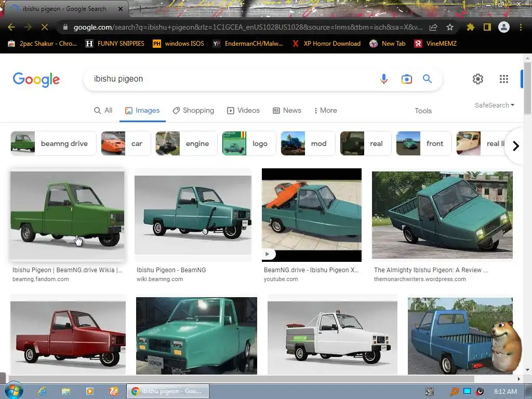532x399 pixels.
Task: Toggle the Chrome side panel icon
Action: point(487,27)
